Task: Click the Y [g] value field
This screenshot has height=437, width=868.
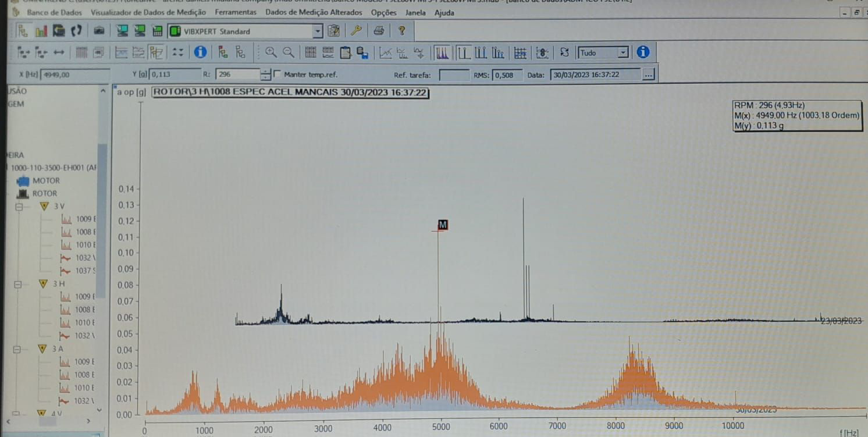Action: tap(175, 74)
